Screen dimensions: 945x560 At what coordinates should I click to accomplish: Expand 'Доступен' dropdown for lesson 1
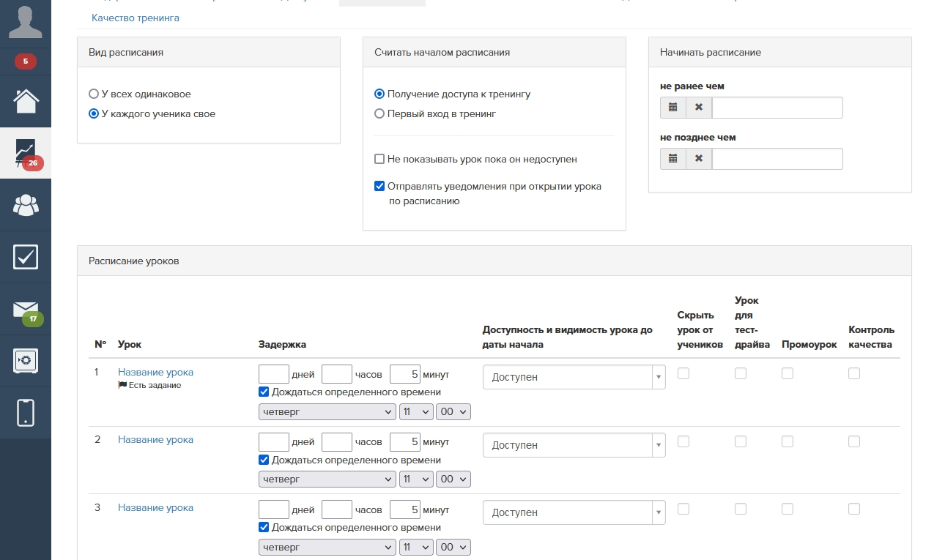pos(574,377)
